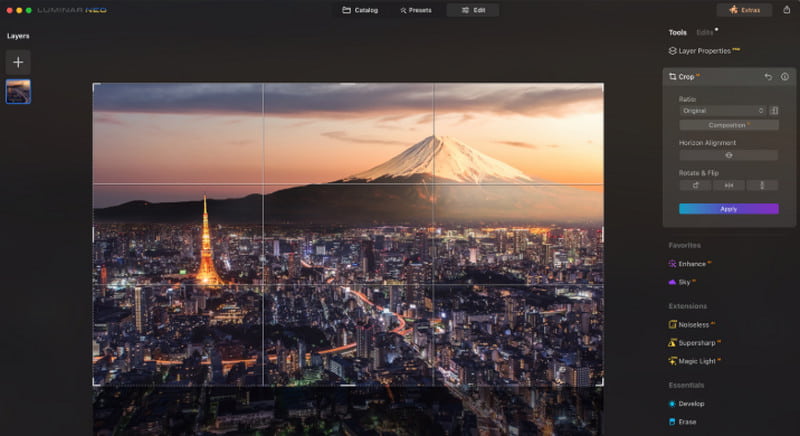The height and width of the screenshot is (436, 800).
Task: Add a new layer with the plus button
Action: point(18,62)
